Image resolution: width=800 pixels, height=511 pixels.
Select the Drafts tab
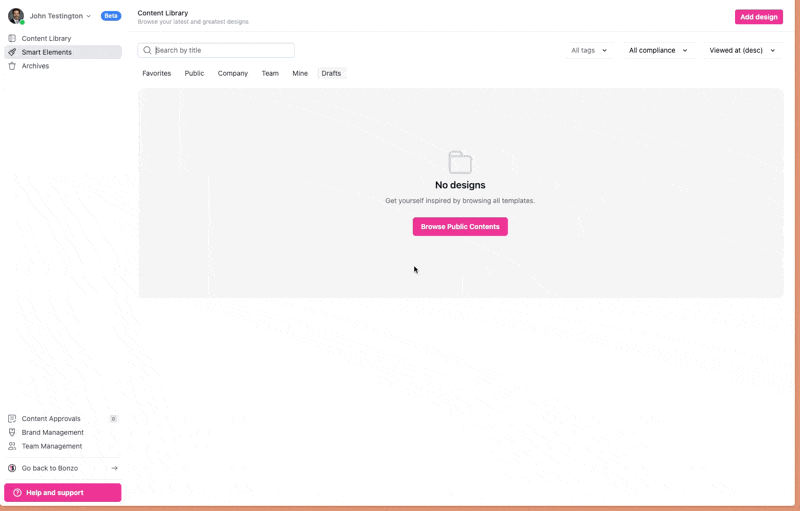pyautogui.click(x=331, y=73)
